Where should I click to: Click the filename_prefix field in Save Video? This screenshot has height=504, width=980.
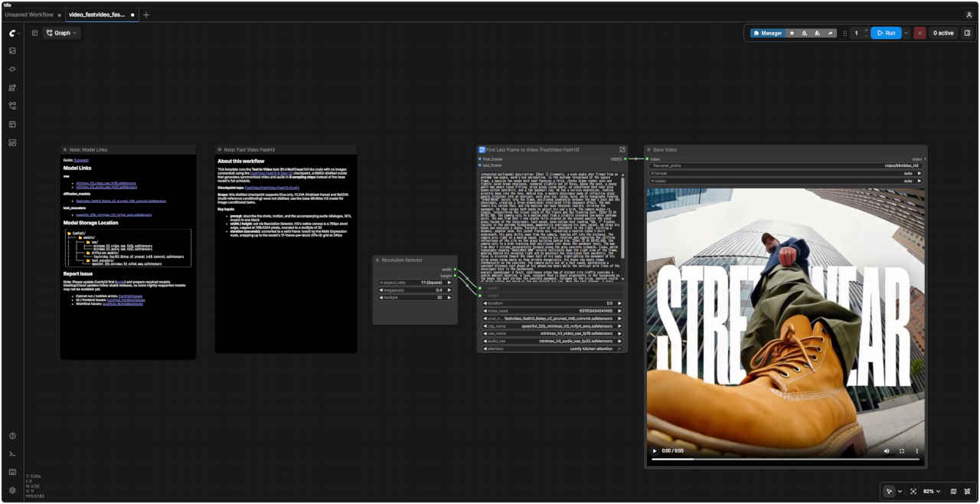[x=786, y=165]
